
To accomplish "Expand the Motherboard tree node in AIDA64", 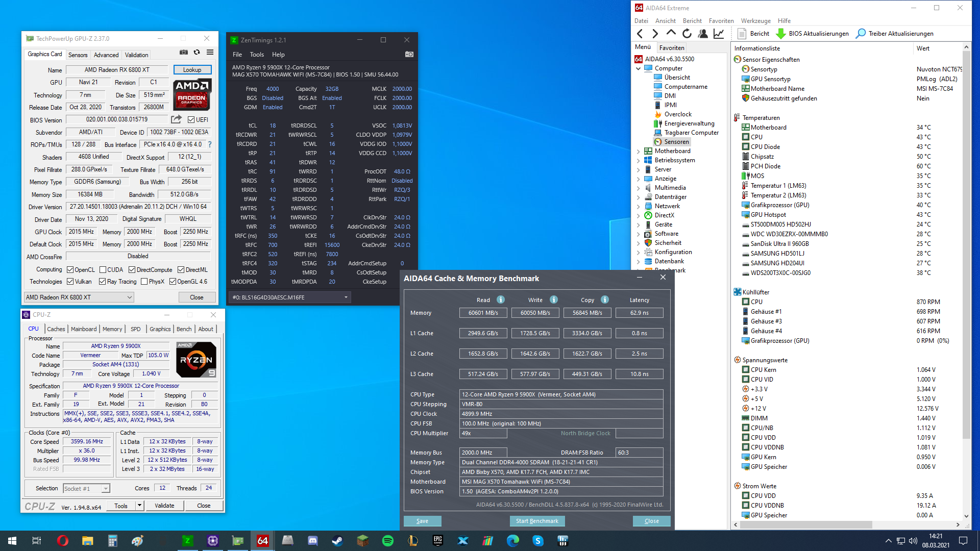I will (x=638, y=151).
